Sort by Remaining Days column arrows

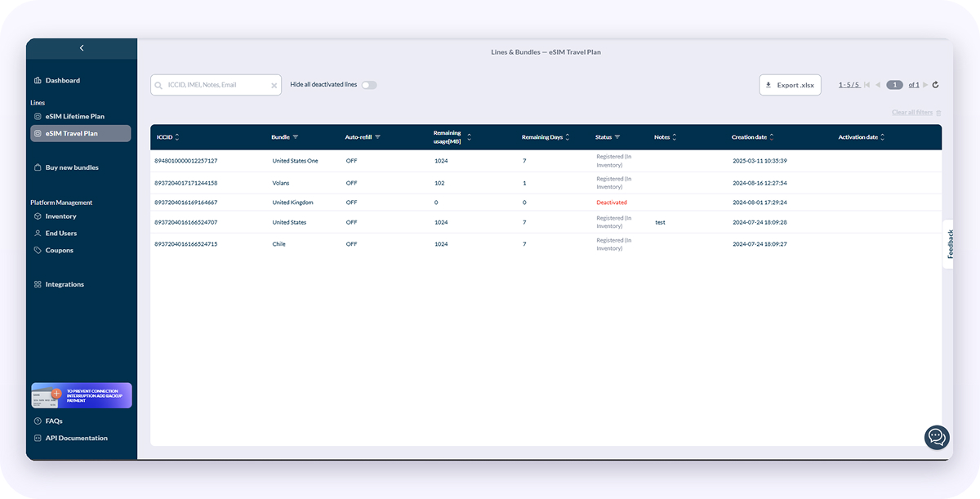568,137
